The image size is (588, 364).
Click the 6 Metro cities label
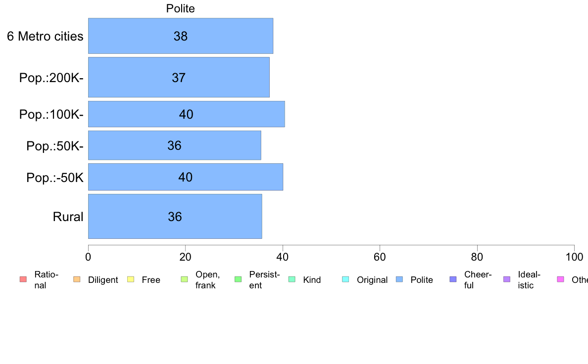(45, 37)
